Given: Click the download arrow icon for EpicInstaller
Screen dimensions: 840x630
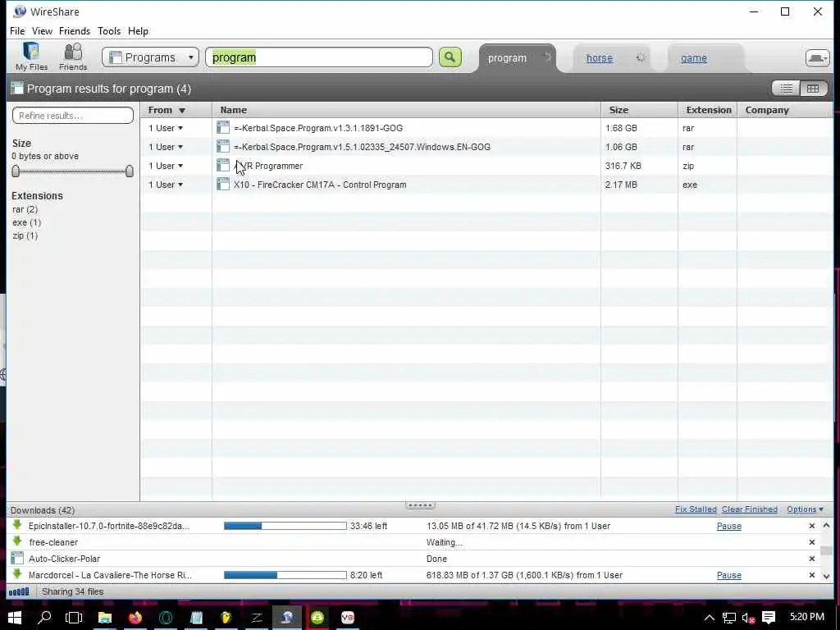Looking at the screenshot, I should 17,525.
